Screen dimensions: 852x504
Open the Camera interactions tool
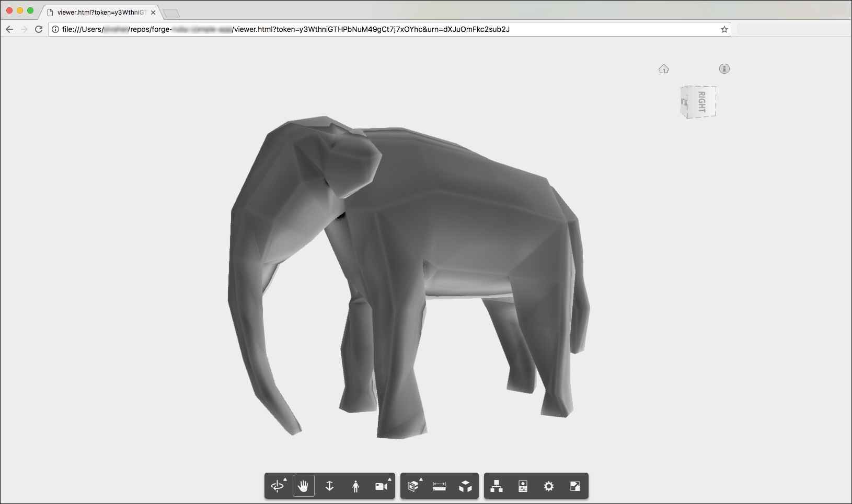coord(381,486)
